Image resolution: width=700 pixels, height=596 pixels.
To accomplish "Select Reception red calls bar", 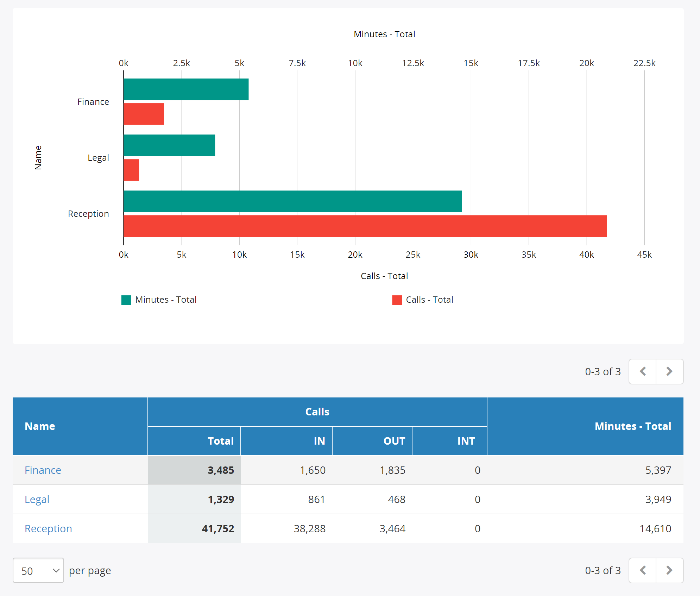I will tap(365, 226).
